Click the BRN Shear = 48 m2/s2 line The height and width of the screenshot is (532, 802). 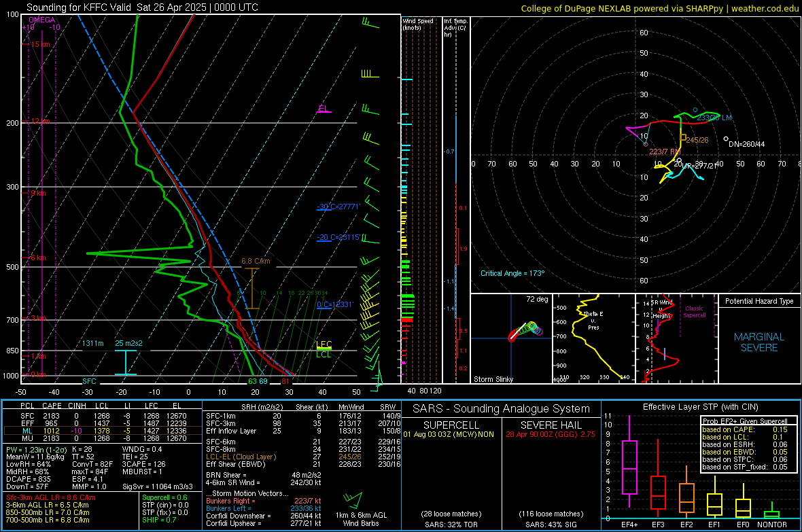(264, 475)
